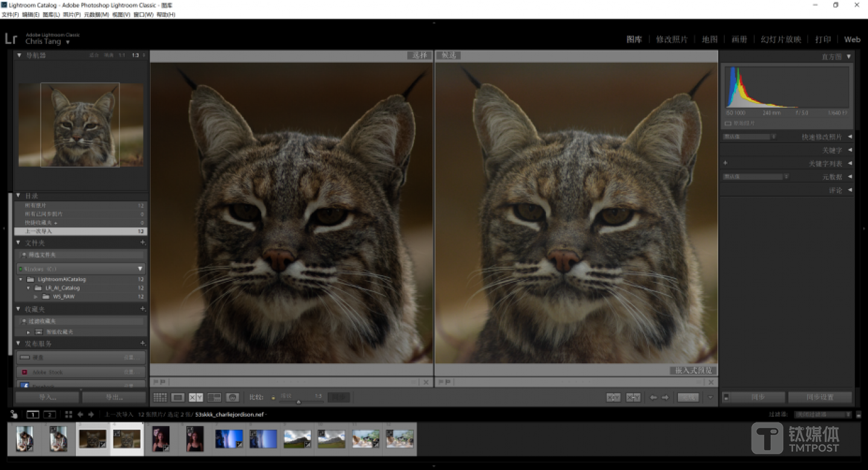This screenshot has width=868, height=470.
Task: Add a new folder with the plus icon
Action: [x=143, y=243]
